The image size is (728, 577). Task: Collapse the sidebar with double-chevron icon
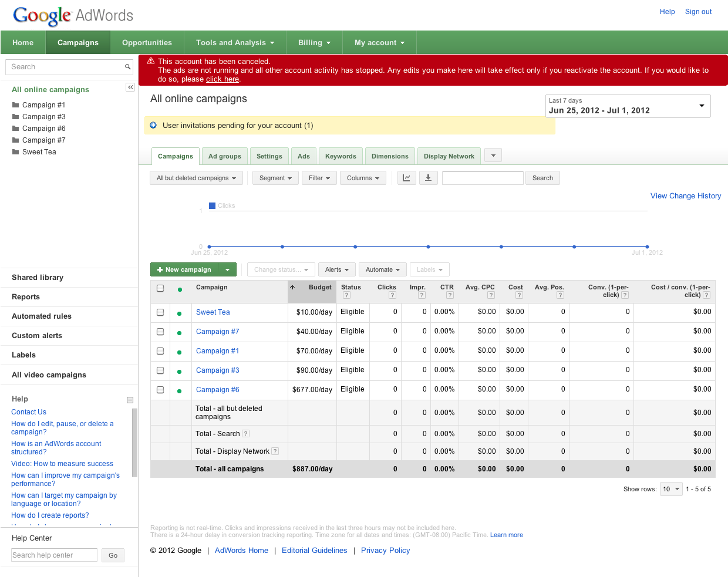(x=130, y=87)
